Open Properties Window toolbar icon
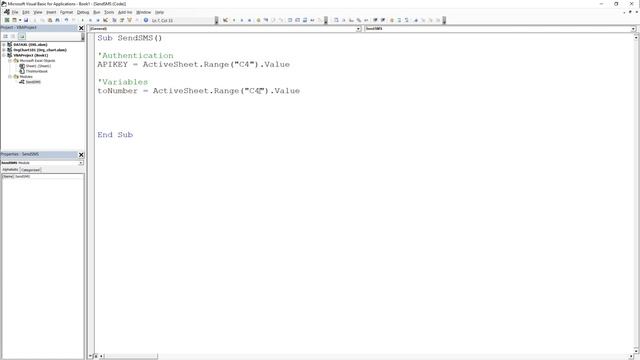 coord(122,20)
